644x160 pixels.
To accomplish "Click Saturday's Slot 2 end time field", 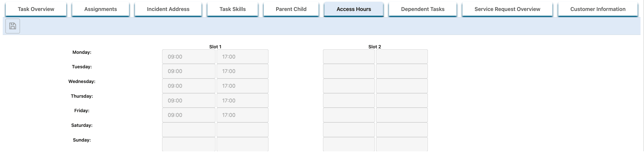I will coord(402,130).
